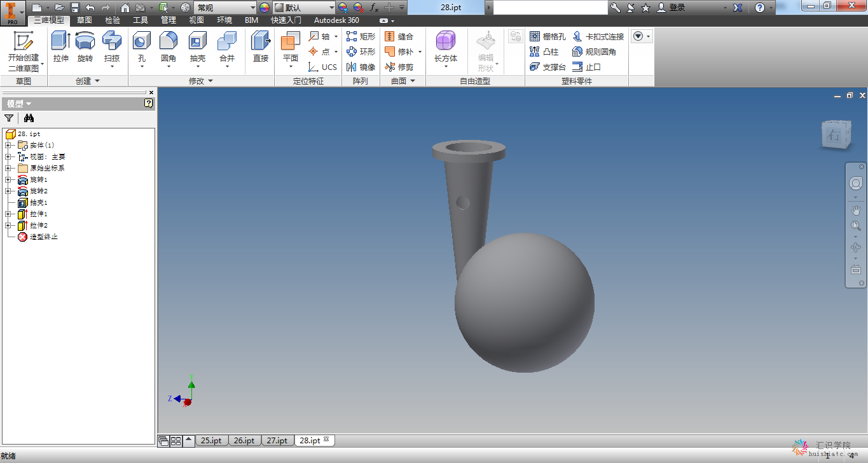Screen dimensions: 868x463
Task: Select the Shell (抽壳) tool
Action: click(x=198, y=50)
